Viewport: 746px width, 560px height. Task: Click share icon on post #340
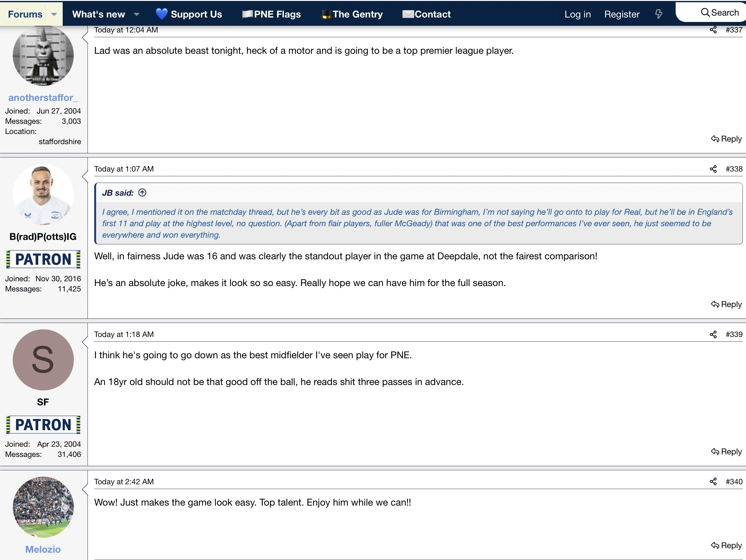(x=713, y=482)
